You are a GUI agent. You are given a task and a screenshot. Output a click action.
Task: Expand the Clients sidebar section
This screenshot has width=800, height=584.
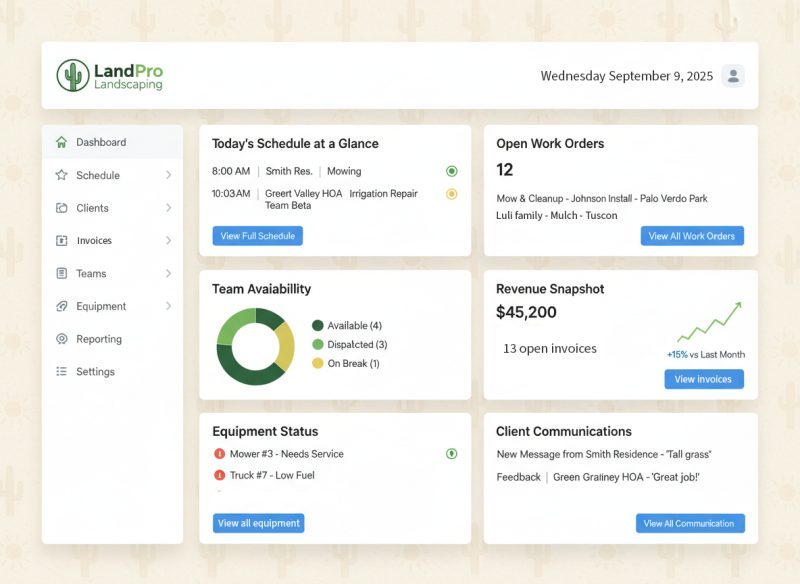(x=169, y=208)
